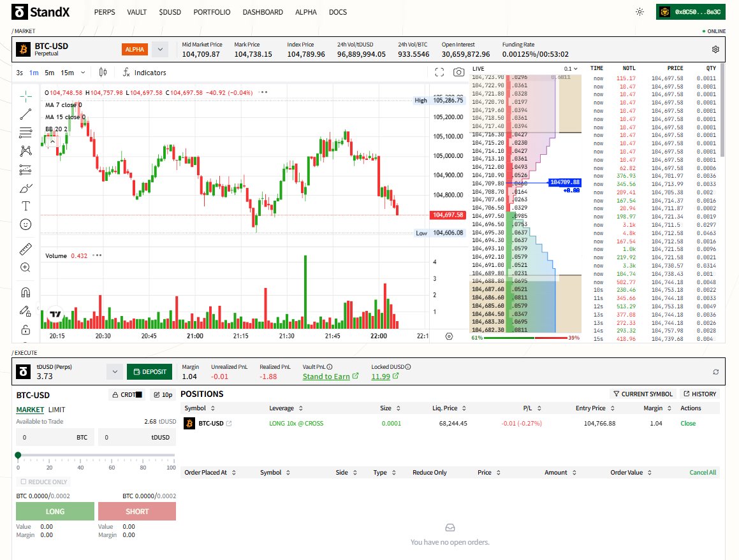Image resolution: width=739 pixels, height=560 pixels.
Task: Click the SHORT order button
Action: point(137,512)
